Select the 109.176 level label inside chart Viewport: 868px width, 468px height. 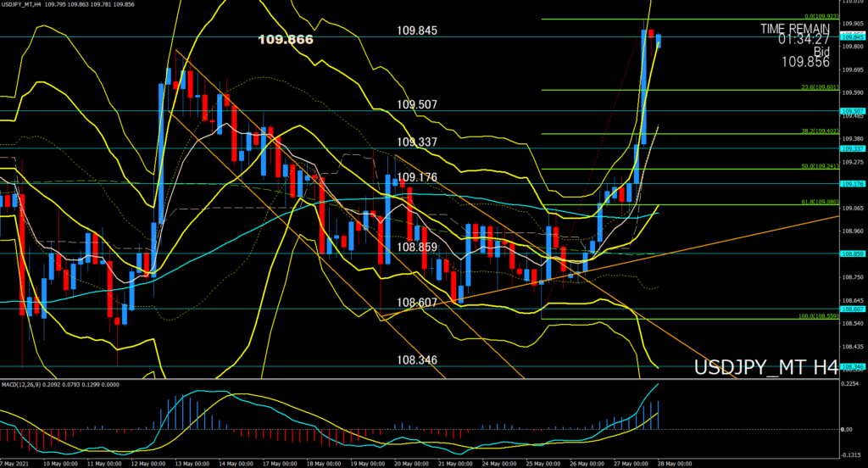[417, 178]
